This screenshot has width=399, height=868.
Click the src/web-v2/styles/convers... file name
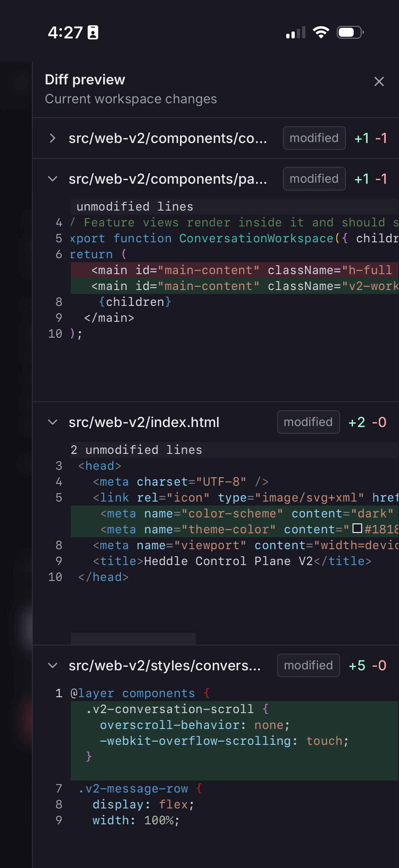click(165, 665)
